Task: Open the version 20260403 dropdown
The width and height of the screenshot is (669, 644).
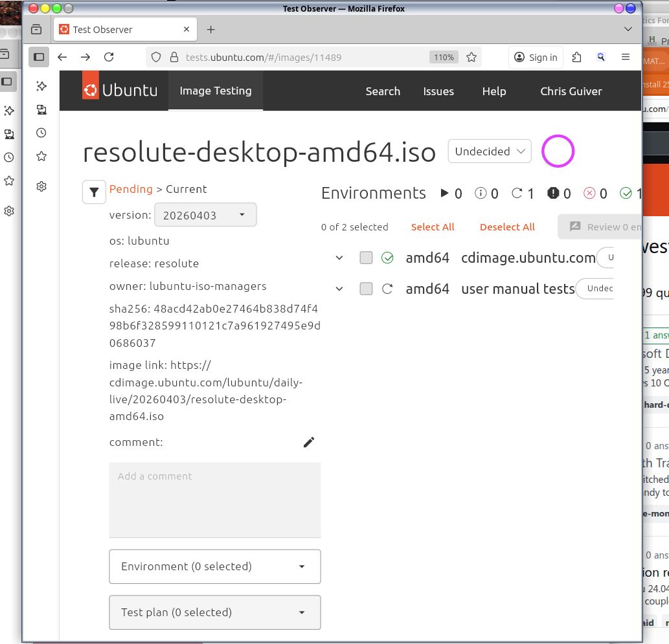Action: (x=205, y=215)
